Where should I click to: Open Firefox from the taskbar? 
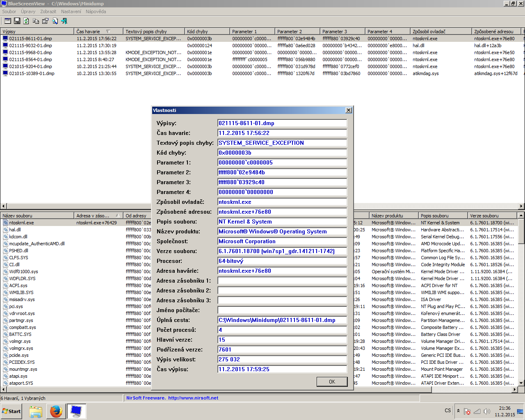(x=56, y=411)
